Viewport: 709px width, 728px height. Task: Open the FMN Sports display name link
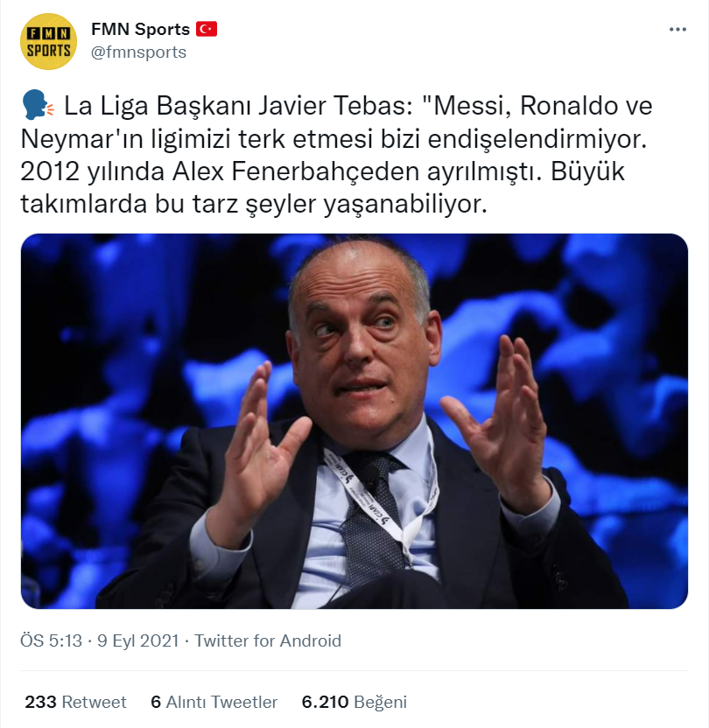(139, 29)
